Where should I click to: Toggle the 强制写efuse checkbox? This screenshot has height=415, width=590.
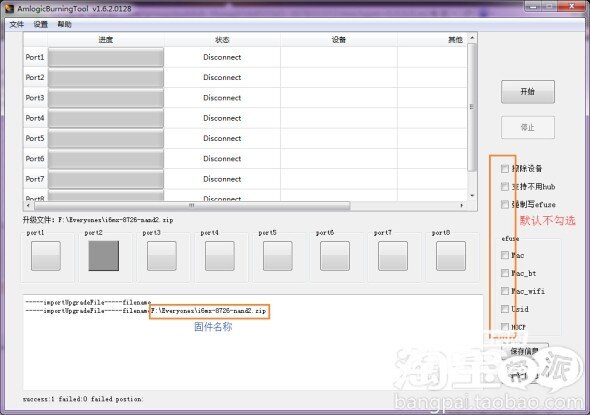point(505,204)
